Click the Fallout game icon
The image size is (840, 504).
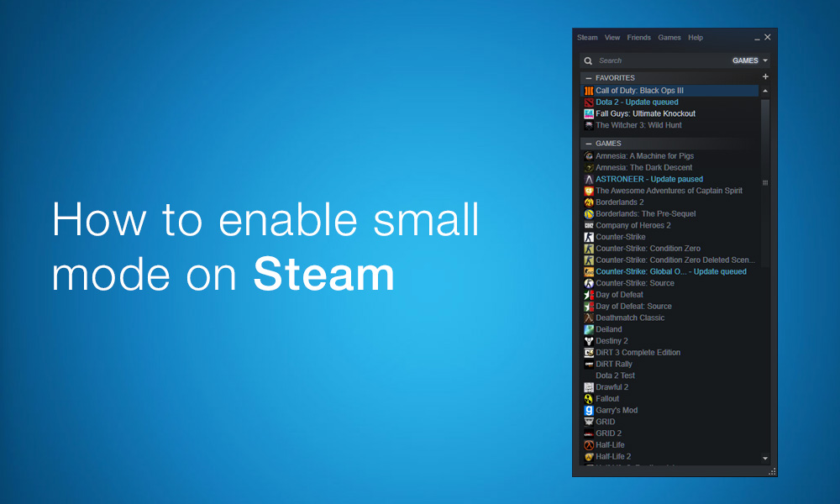coord(589,399)
